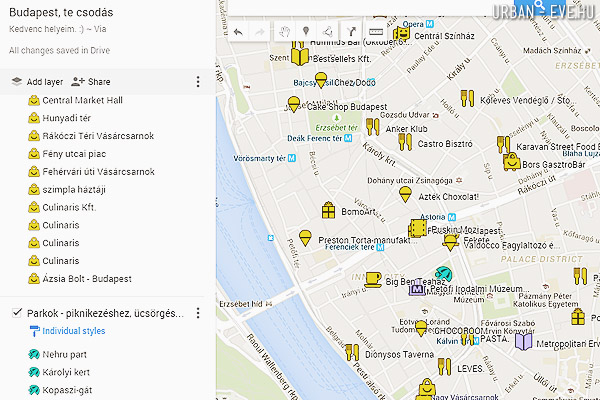Click the Anker Klub restaurant marker
The height and width of the screenshot is (400, 600).
372,127
